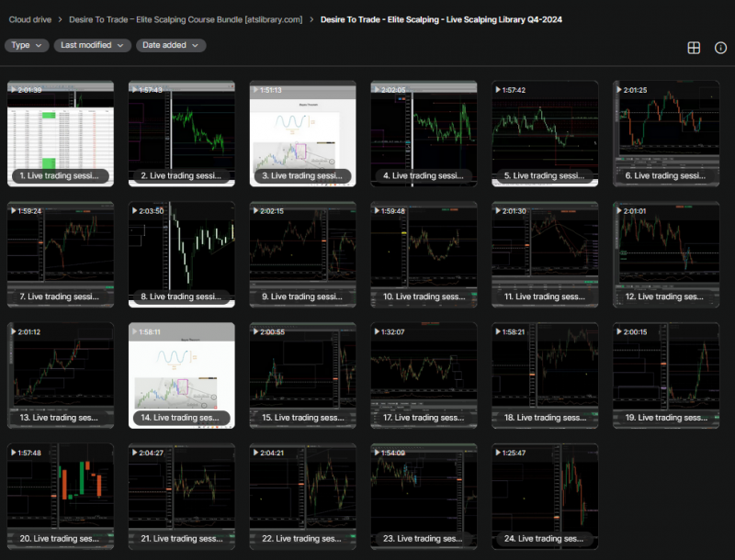Open video 14. Live trading session thumbnail
735x560 pixels.
click(x=182, y=375)
